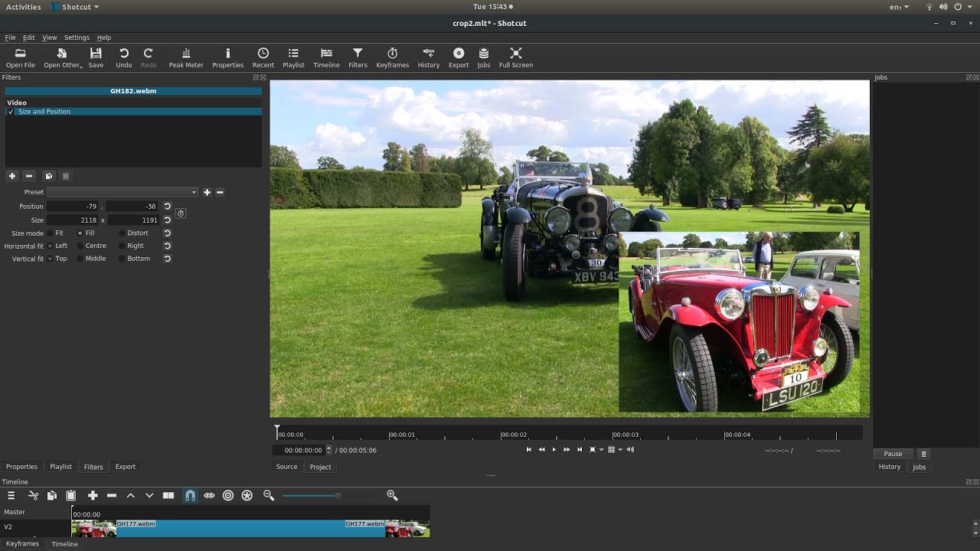Viewport: 980px width, 551px height.
Task: Open the Open Other dropdown
Action: (63, 57)
